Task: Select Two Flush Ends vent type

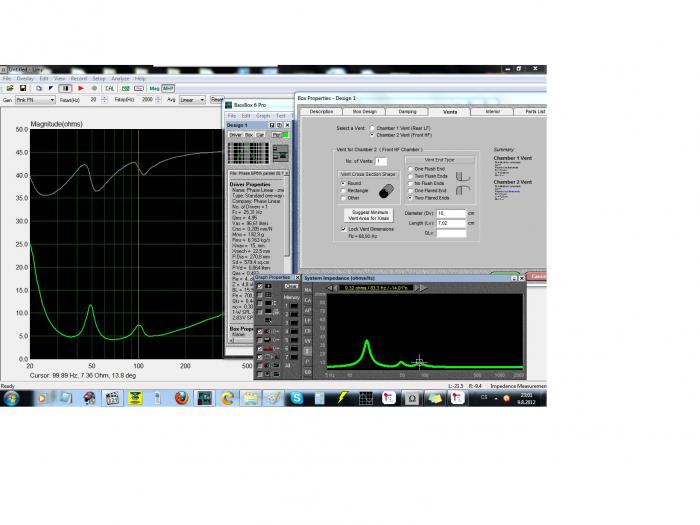Action: click(x=410, y=176)
